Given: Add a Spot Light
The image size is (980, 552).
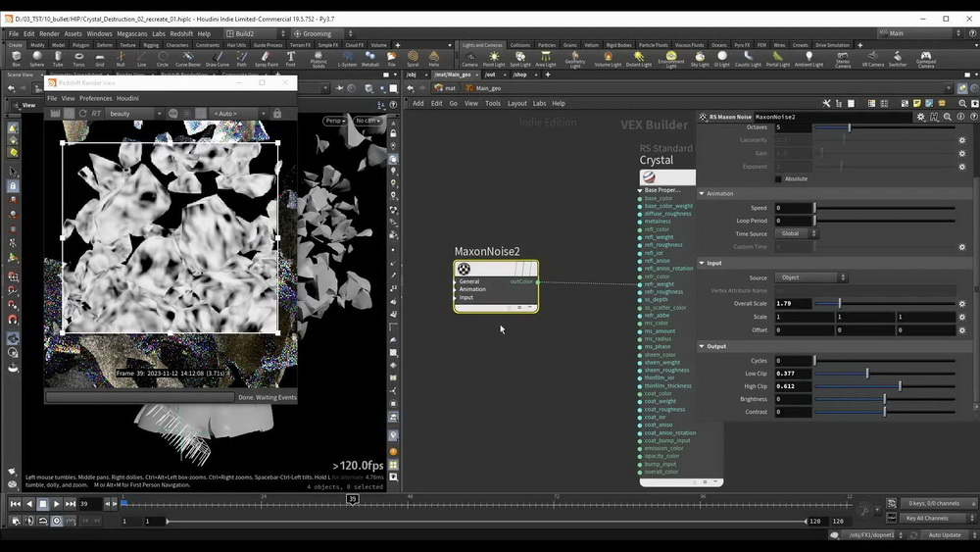Looking at the screenshot, I should [520, 60].
